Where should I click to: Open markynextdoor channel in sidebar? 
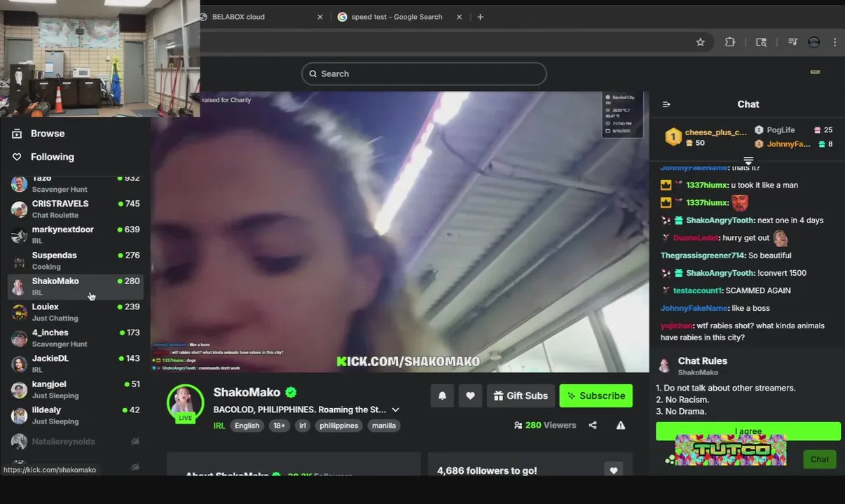point(76,234)
